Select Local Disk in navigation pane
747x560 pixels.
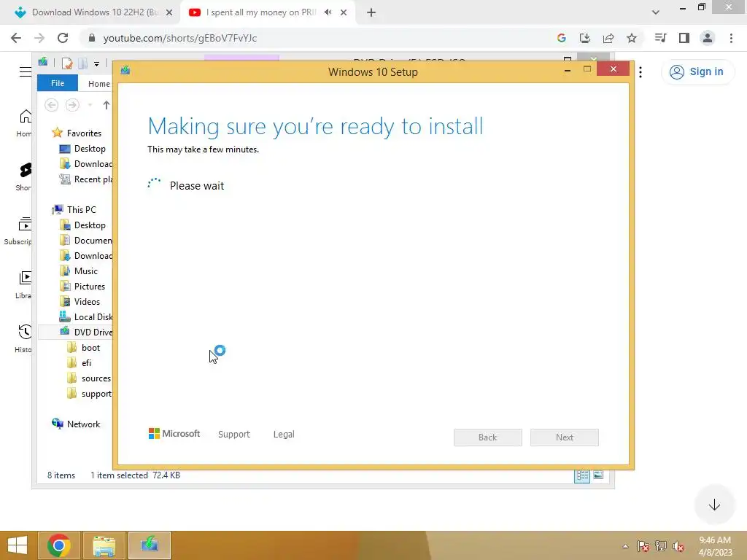[x=86, y=316]
